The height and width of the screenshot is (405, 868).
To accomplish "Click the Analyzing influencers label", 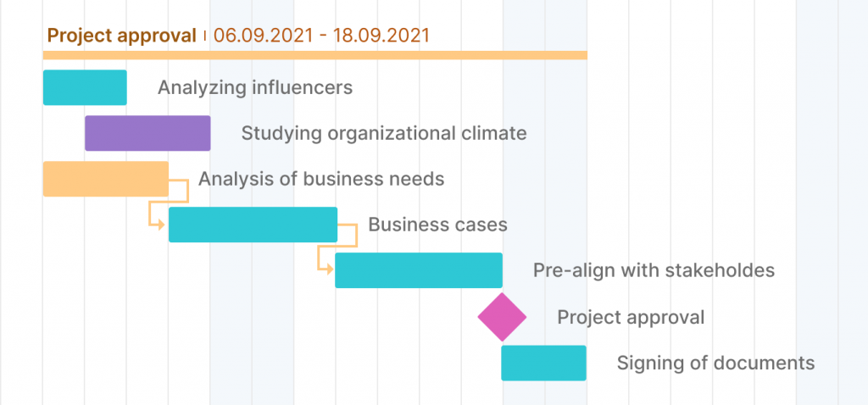I will coord(255,87).
